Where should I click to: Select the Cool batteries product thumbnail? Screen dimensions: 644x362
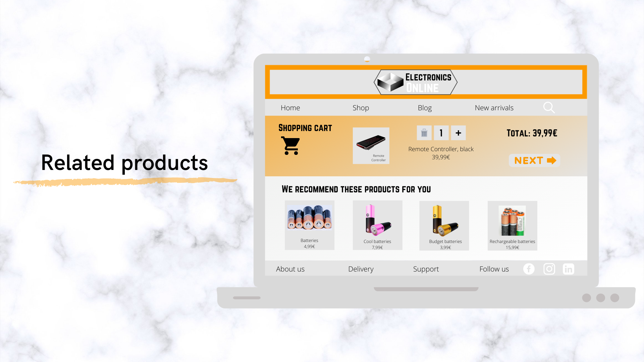click(x=377, y=226)
